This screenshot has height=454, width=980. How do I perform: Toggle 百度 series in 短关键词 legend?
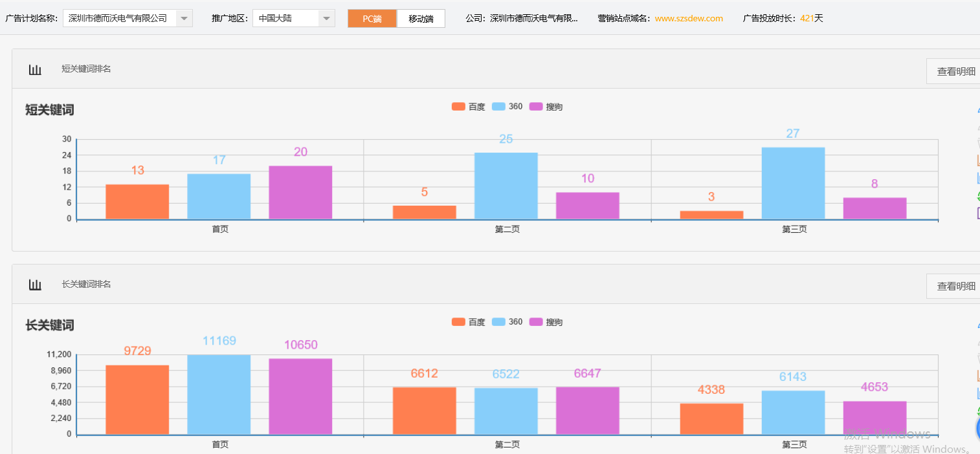click(x=468, y=107)
